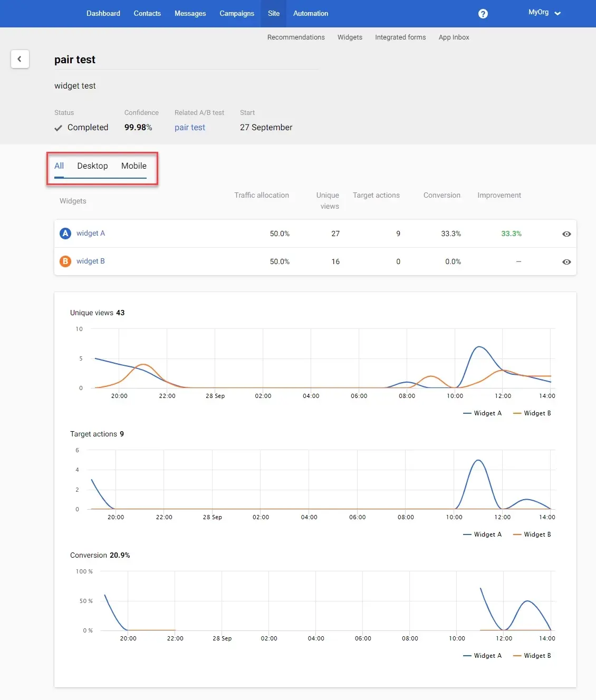Expand the Campaigns navigation item
The width and height of the screenshot is (596, 700).
coord(236,14)
